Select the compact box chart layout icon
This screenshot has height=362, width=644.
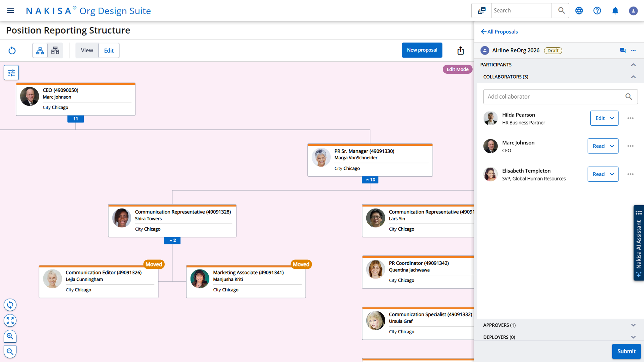(55, 50)
